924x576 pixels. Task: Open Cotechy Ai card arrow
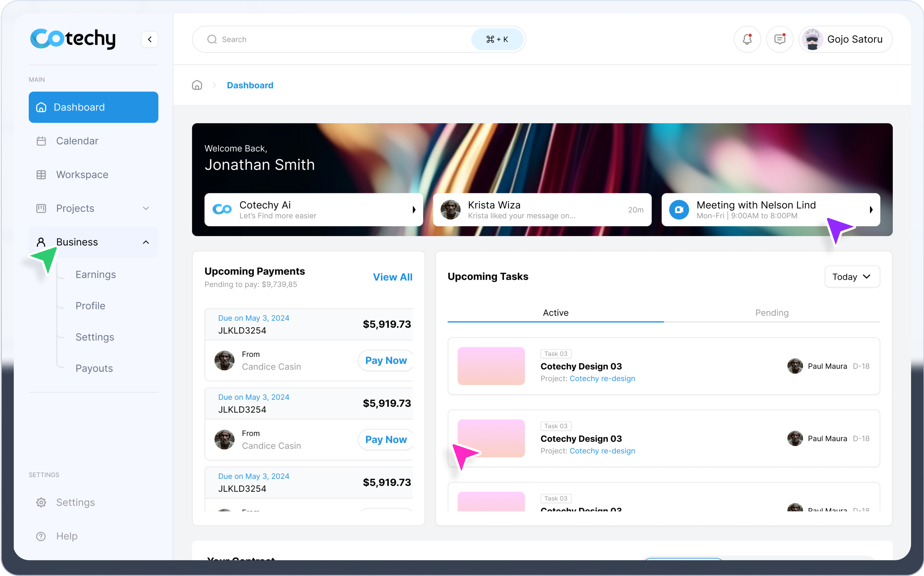click(x=414, y=210)
